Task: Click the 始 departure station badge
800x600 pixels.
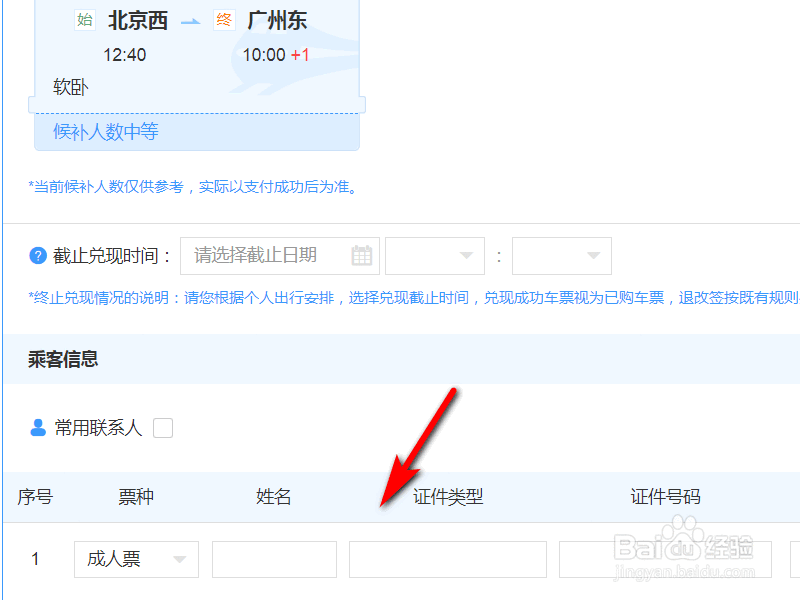Action: [x=85, y=20]
